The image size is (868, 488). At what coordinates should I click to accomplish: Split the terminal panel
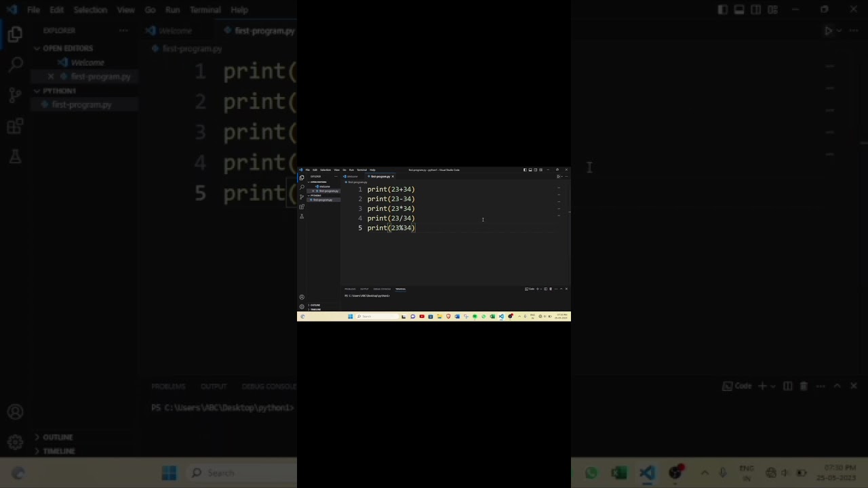click(x=545, y=289)
